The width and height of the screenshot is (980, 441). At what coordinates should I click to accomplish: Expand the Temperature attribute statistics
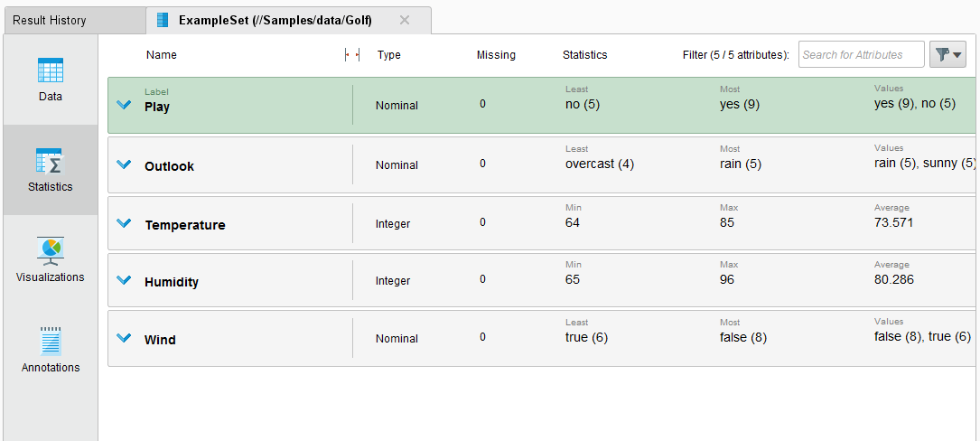click(125, 223)
